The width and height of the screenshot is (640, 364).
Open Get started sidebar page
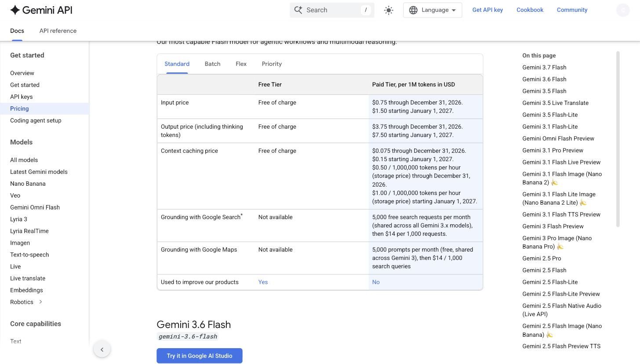(25, 85)
